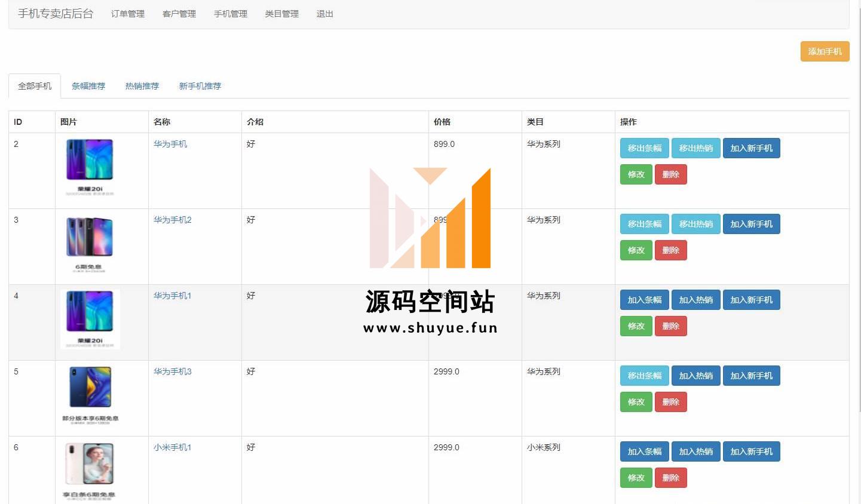Click the 华为手机2 product thumbnail
The width and height of the screenshot is (861, 504).
tap(90, 244)
